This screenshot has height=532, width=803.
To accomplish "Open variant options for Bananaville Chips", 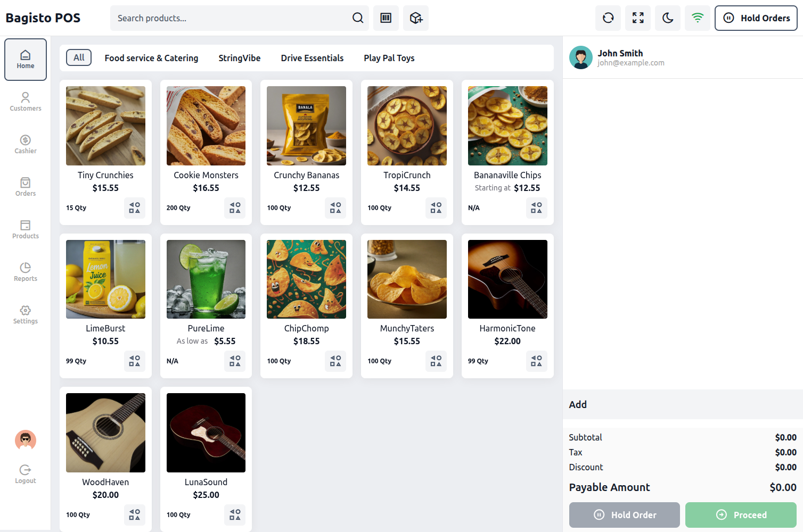I will point(536,208).
